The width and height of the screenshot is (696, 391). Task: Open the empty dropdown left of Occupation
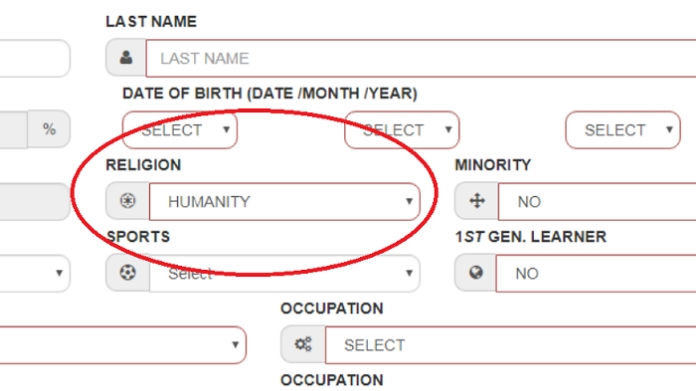pos(123,345)
